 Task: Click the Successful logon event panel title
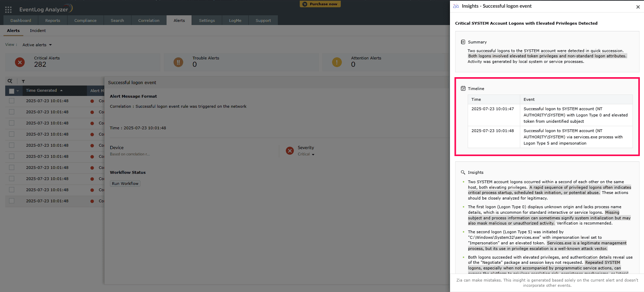(132, 83)
